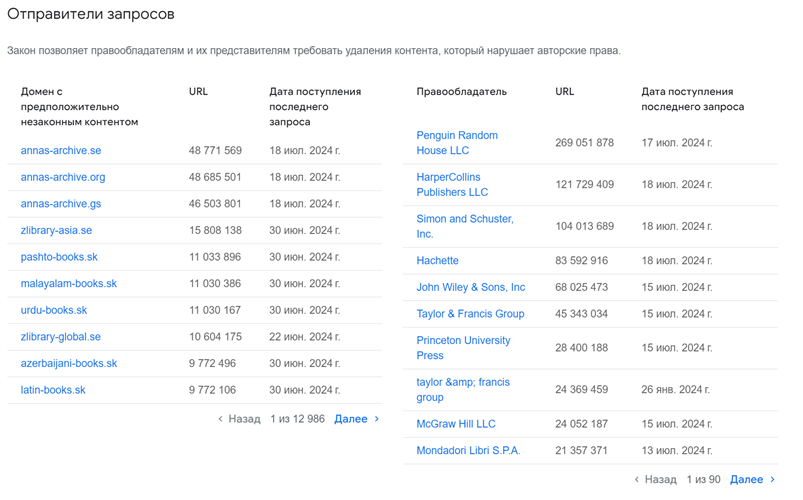
Task: Click the HarperCollins Publishers LLC link
Action: point(452,184)
